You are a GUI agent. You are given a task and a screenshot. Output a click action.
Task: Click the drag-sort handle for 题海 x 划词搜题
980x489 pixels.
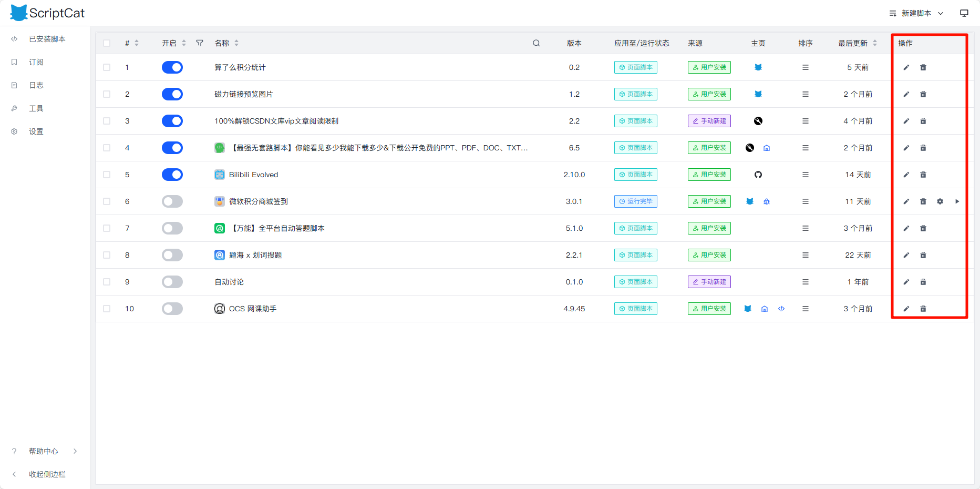(x=805, y=255)
